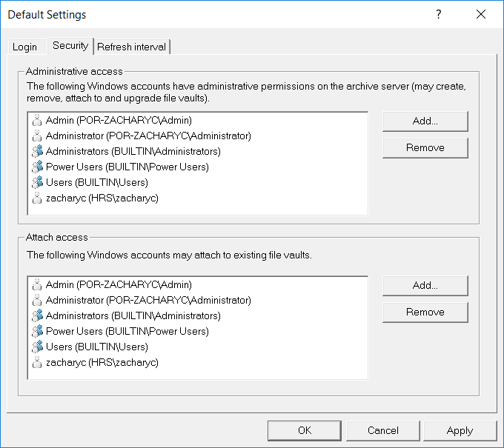504x448 pixels.
Task: Open help with the question mark button
Action: [x=439, y=15]
